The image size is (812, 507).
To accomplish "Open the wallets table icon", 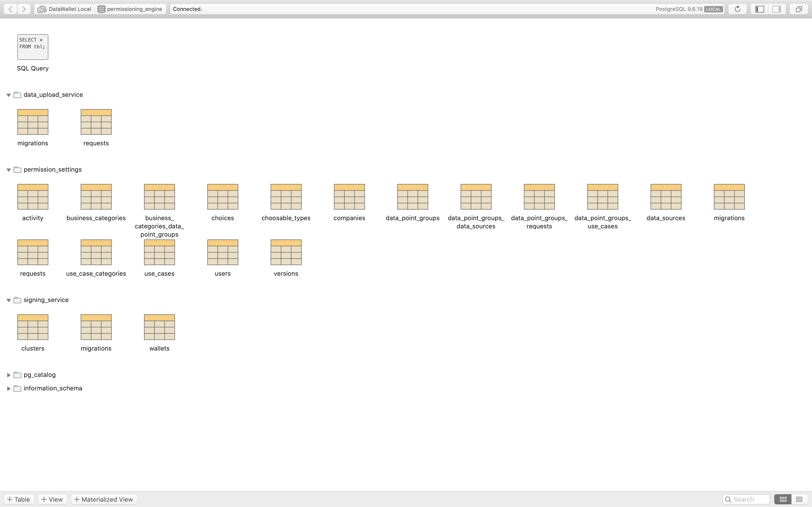I will click(x=159, y=327).
